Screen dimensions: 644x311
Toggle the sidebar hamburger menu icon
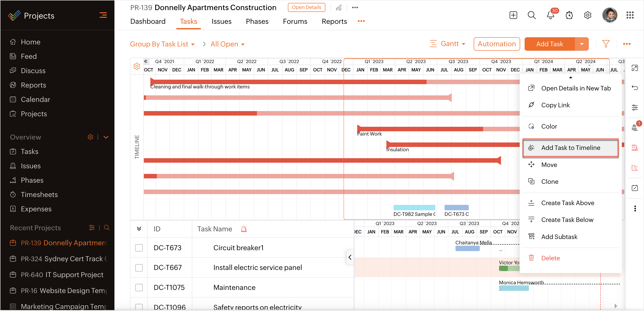[103, 15]
